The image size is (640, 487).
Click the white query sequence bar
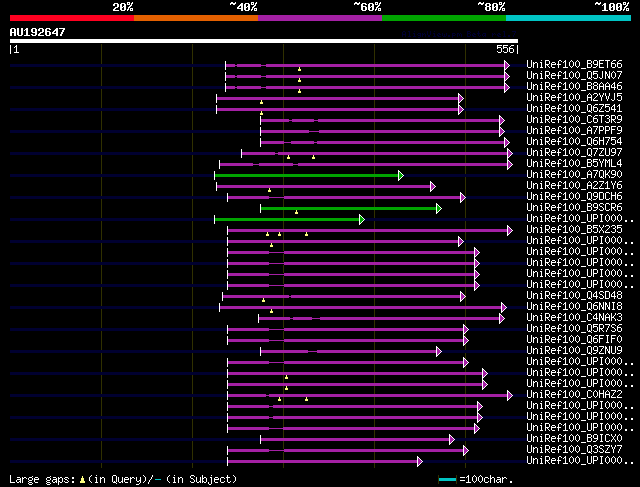[264, 41]
